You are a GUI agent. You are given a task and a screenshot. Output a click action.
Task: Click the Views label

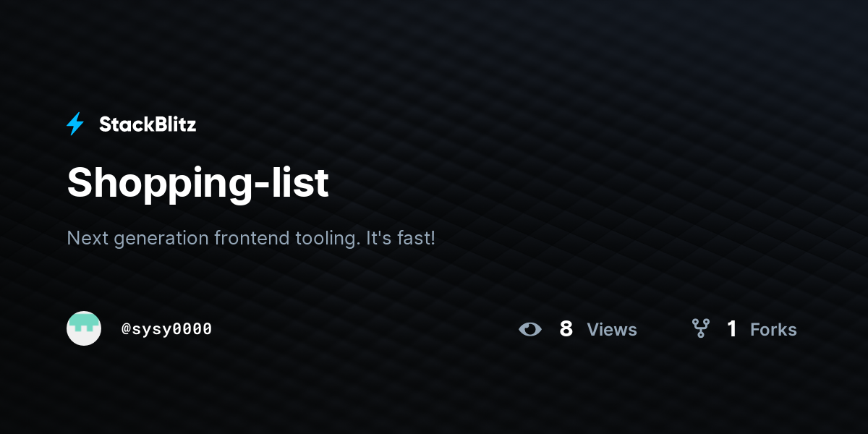click(x=612, y=330)
